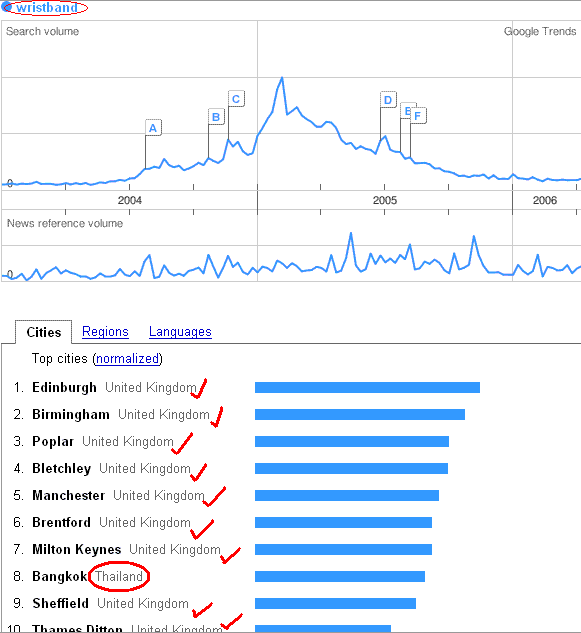The height and width of the screenshot is (633, 581).
Task: Click the blue wristband legend dot
Action: tap(6, 7)
